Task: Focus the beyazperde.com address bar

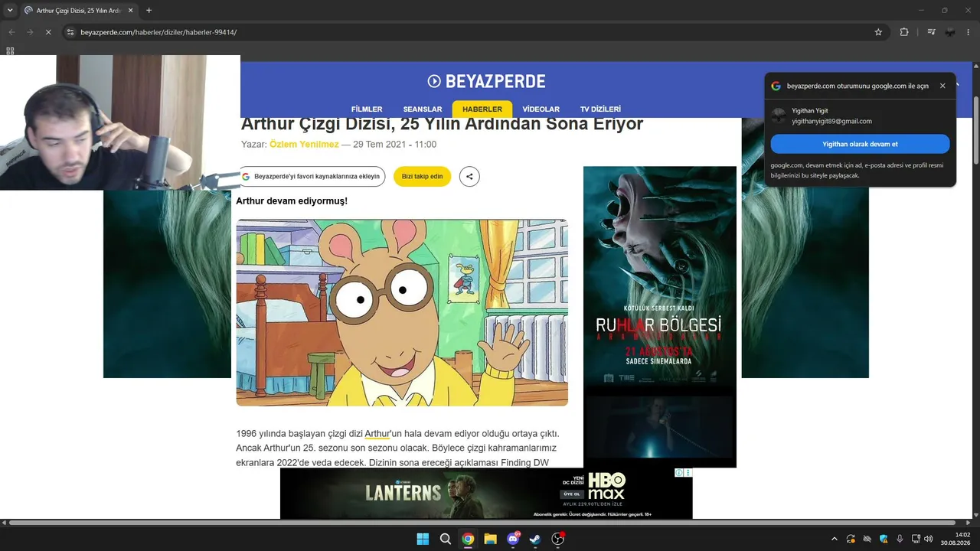Action: 475,32
